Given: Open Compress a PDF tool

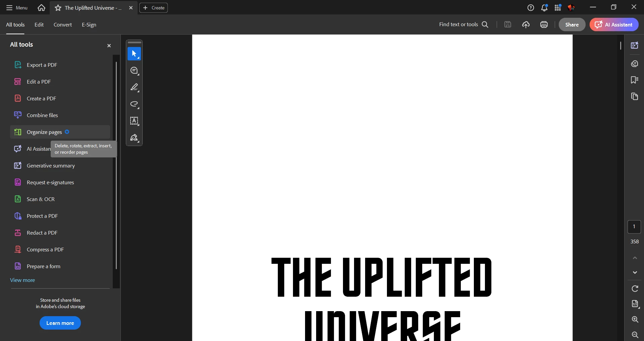Looking at the screenshot, I should click(60, 249).
